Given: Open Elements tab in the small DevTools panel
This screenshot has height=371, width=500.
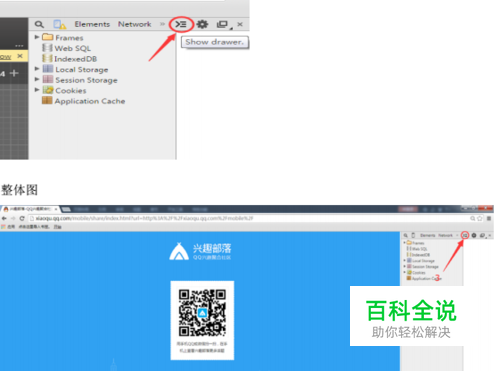Looking at the screenshot, I should tap(428, 235).
